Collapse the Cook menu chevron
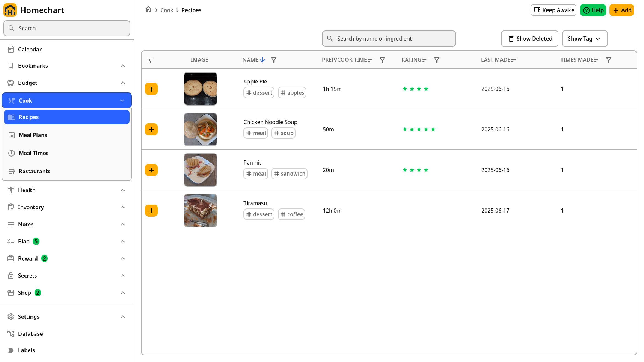The height and width of the screenshot is (362, 644). (122, 101)
